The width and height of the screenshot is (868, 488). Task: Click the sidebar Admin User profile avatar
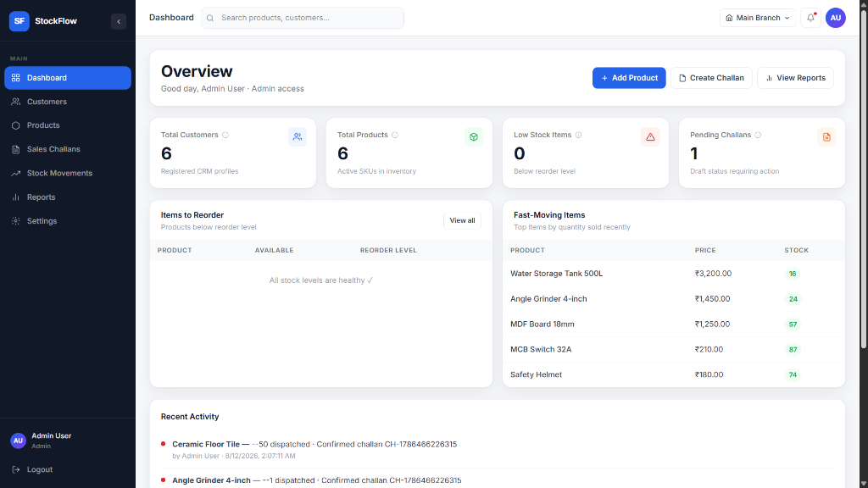pos(19,441)
